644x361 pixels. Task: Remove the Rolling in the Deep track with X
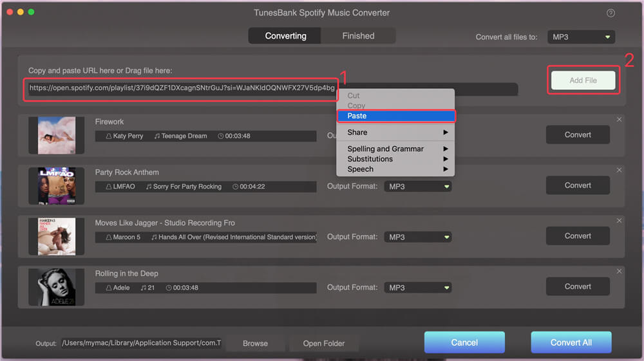[x=619, y=271]
